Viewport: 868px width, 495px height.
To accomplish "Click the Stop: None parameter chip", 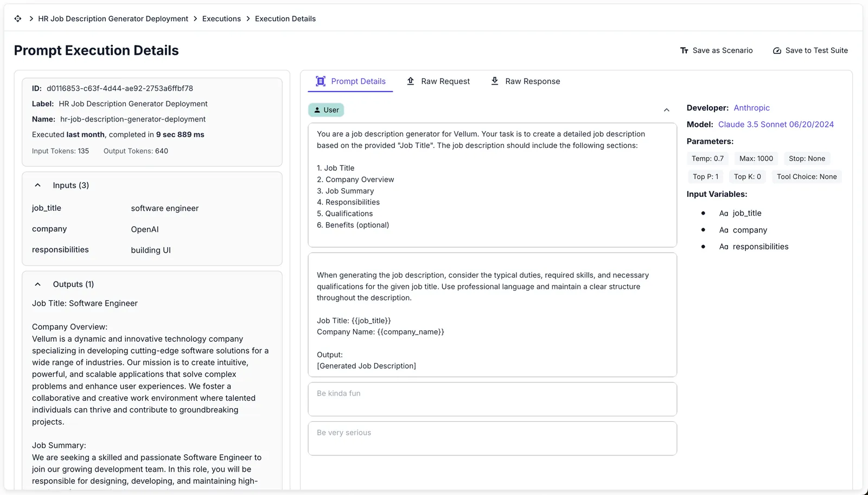I will (807, 159).
